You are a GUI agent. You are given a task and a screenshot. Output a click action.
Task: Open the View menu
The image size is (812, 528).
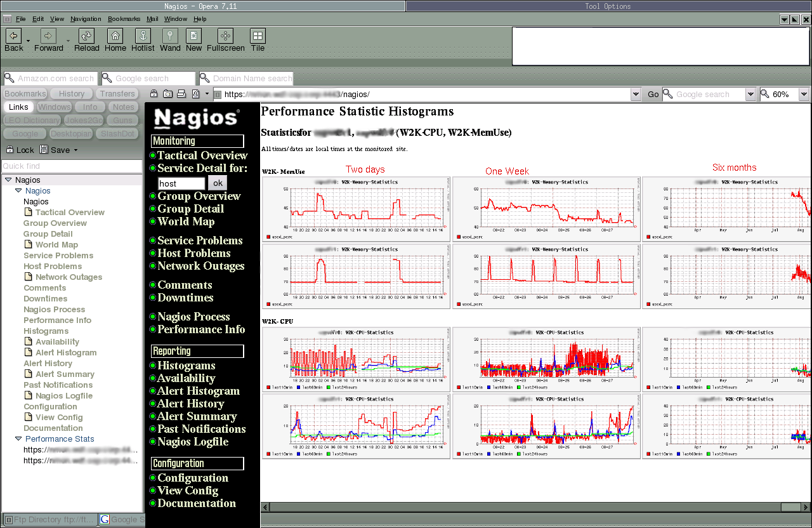pos(57,19)
